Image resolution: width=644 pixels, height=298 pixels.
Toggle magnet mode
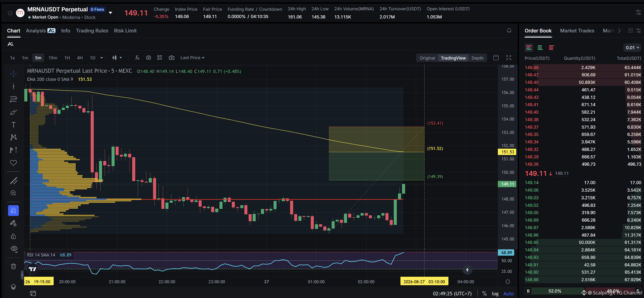click(14, 210)
